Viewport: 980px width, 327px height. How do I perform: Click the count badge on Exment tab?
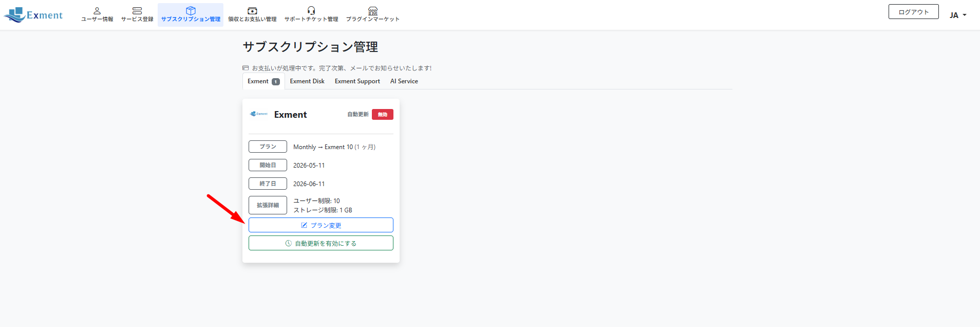276,82
